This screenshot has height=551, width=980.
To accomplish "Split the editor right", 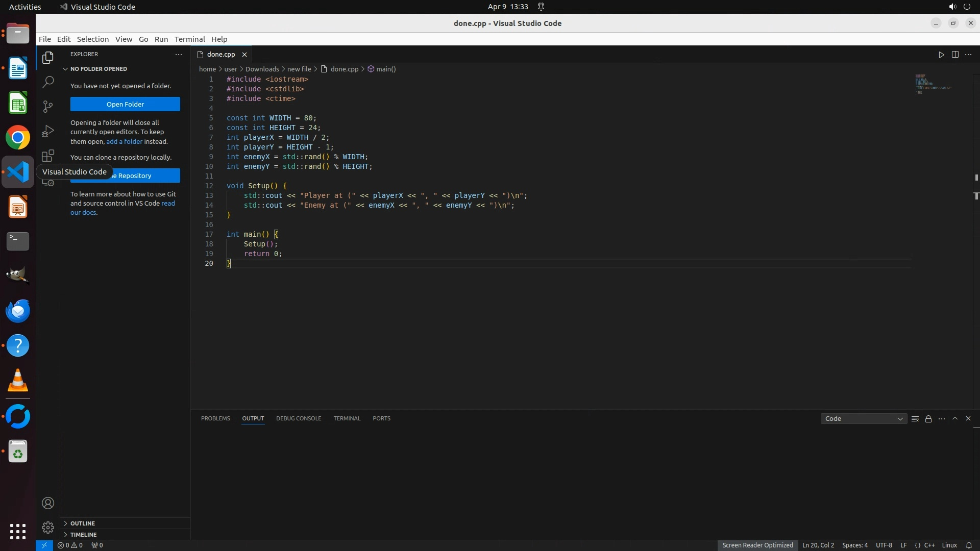I will tap(955, 55).
